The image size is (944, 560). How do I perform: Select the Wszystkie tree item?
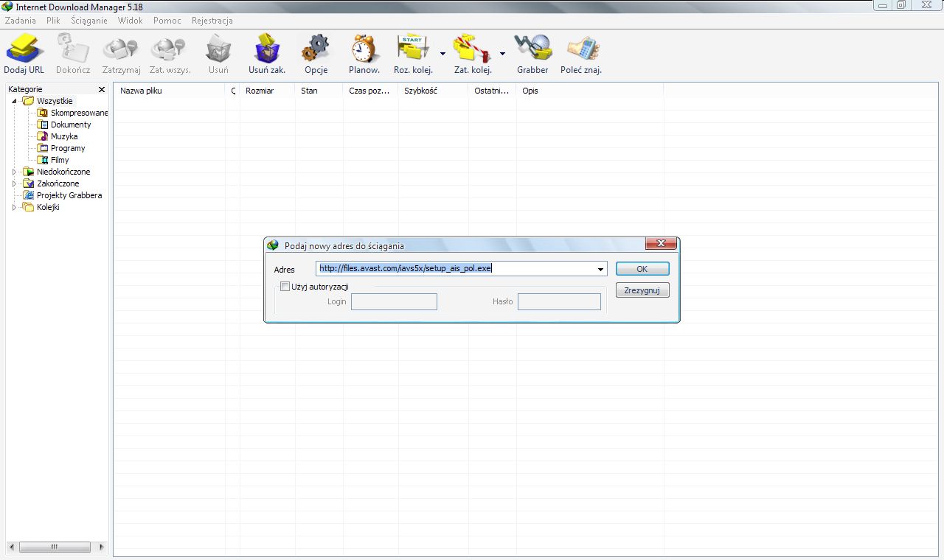point(55,101)
